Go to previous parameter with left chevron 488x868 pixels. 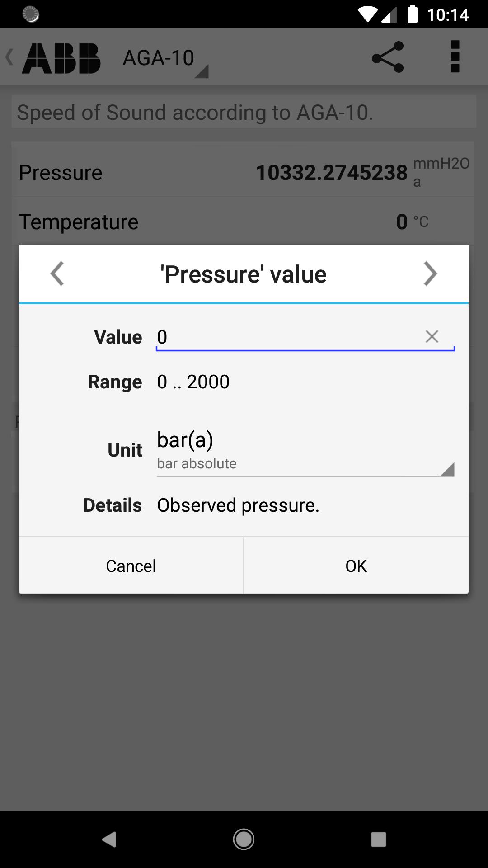[57, 274]
